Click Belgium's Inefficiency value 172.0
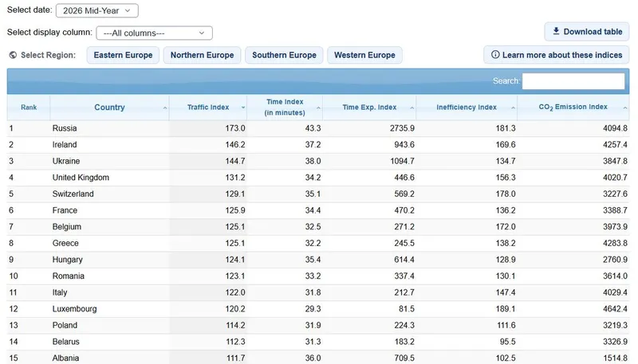 (506, 227)
